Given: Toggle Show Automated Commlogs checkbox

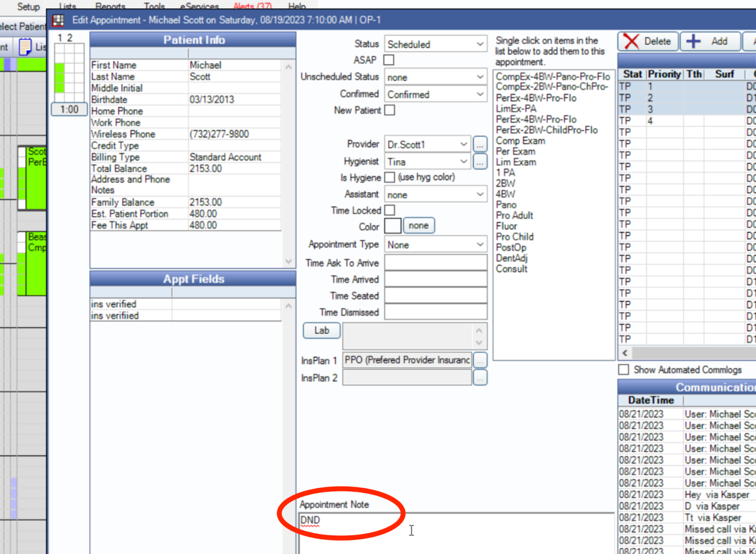Looking at the screenshot, I should [x=624, y=370].
